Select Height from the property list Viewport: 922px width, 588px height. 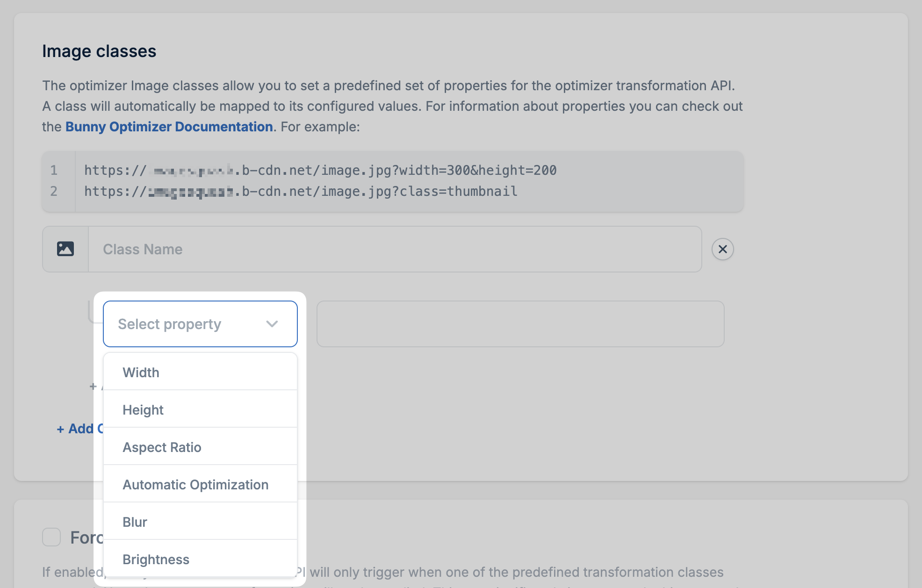coord(143,409)
